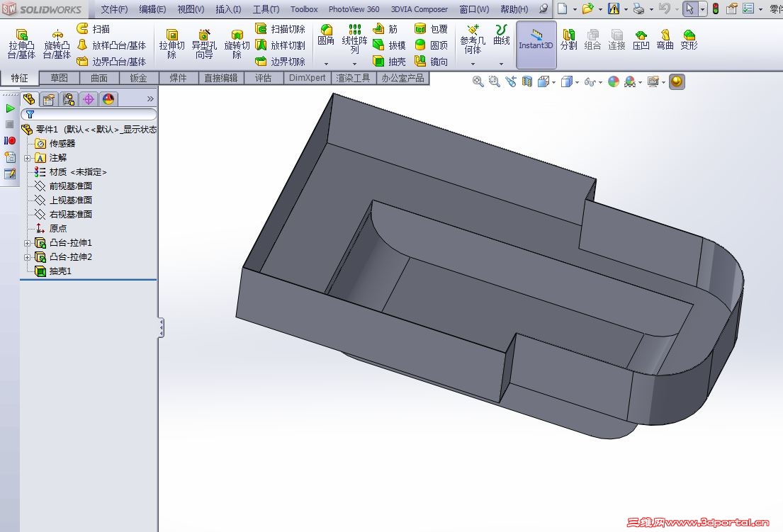
Task: Open the 异型孔向导 hole wizard
Action: [204, 44]
